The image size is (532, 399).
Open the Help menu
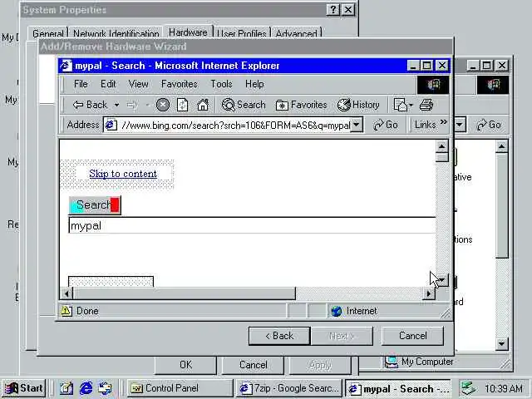click(x=254, y=84)
